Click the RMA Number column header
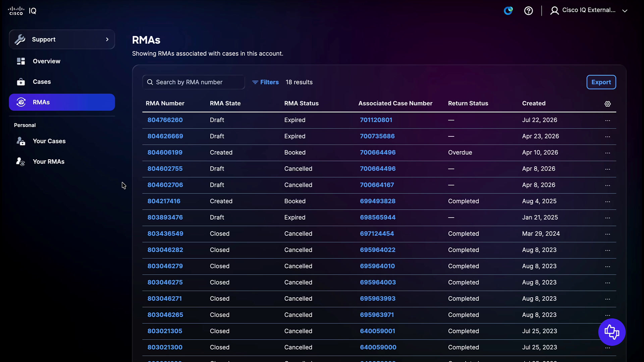Image resolution: width=644 pixels, height=362 pixels. click(x=165, y=103)
